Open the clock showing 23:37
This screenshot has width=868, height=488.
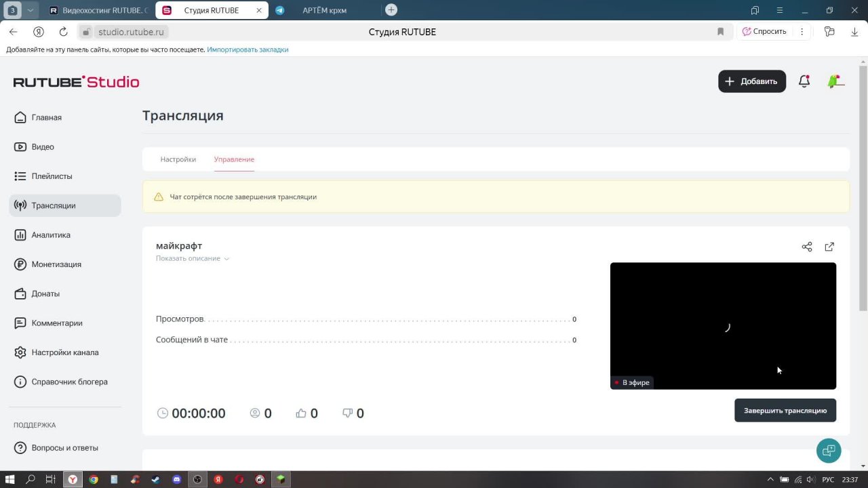(x=850, y=480)
